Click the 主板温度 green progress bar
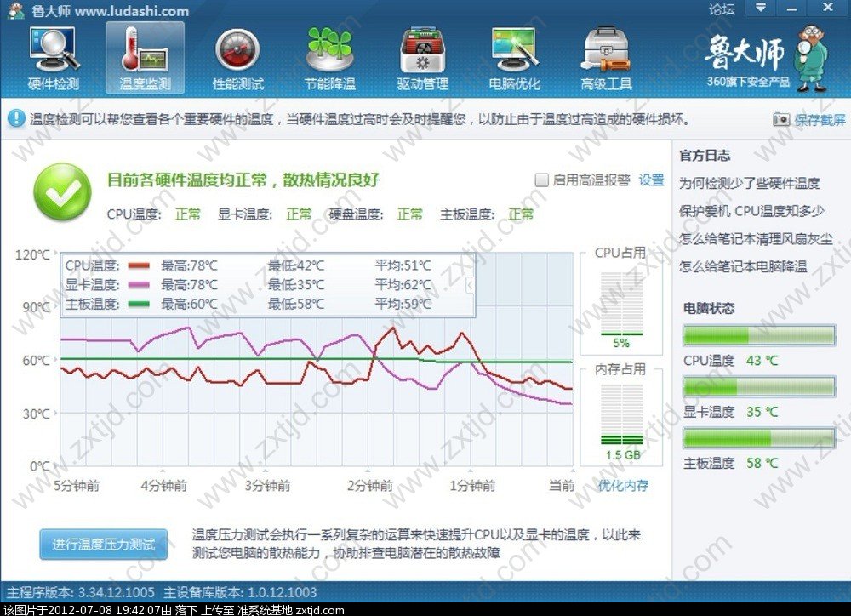Image resolution: width=851 pixels, height=616 pixels. (759, 438)
